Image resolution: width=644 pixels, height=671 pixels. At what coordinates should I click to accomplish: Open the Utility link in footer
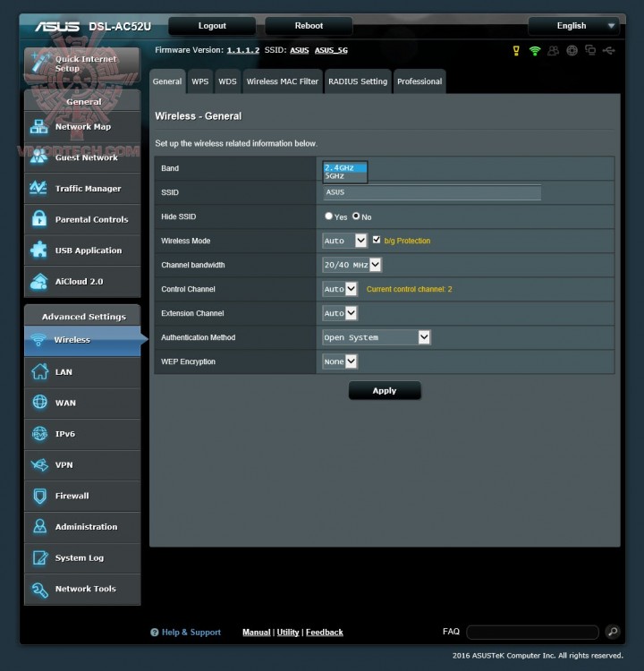point(287,632)
